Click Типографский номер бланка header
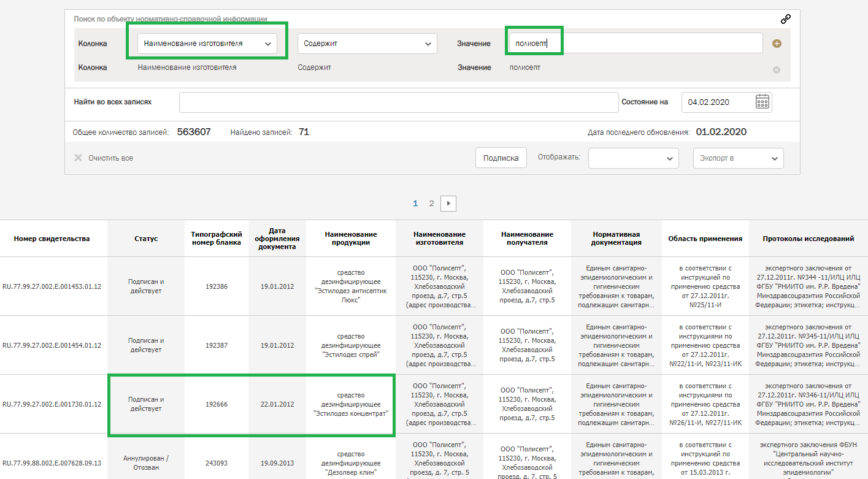868x479 pixels. coord(217,239)
